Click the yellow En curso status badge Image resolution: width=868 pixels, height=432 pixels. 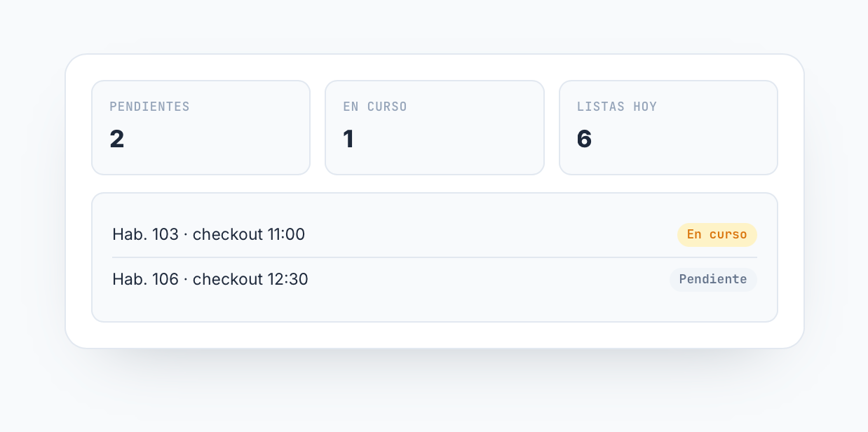click(x=717, y=235)
